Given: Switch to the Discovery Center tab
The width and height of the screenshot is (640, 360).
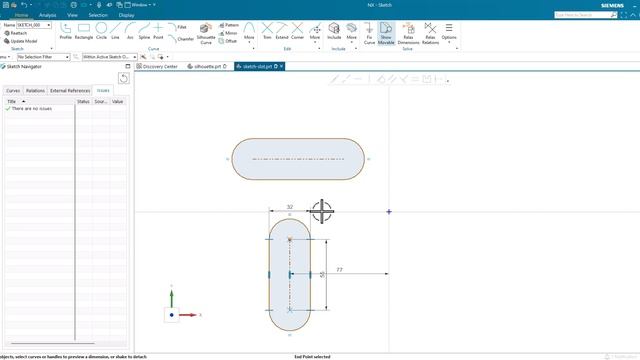Looking at the screenshot, I should click(157, 66).
